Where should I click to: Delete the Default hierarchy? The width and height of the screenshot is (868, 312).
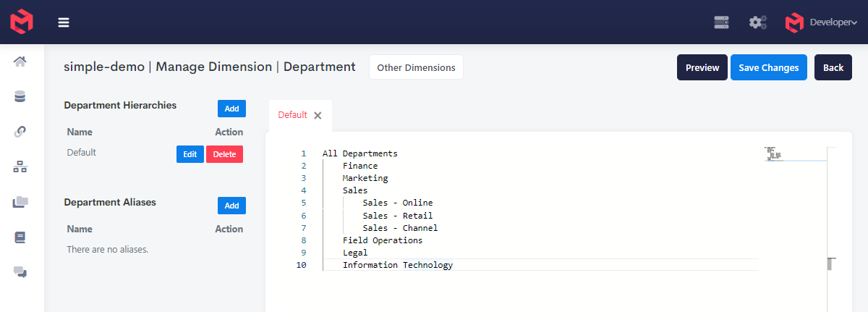[224, 154]
